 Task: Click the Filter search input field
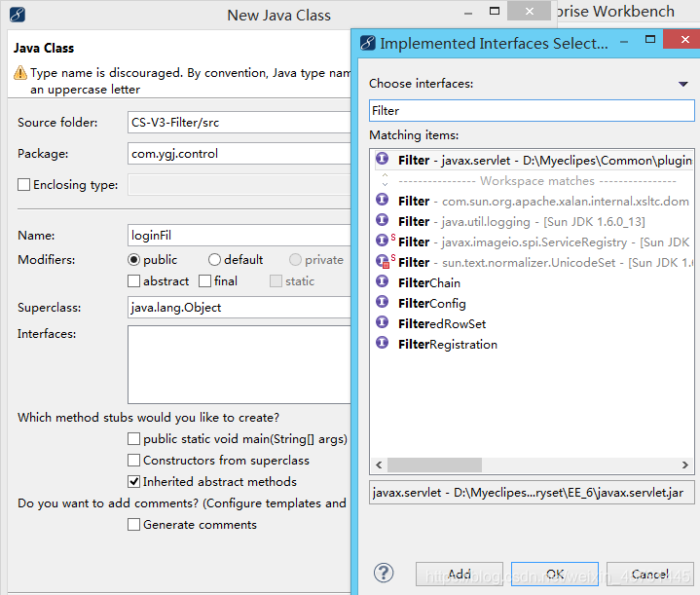532,110
